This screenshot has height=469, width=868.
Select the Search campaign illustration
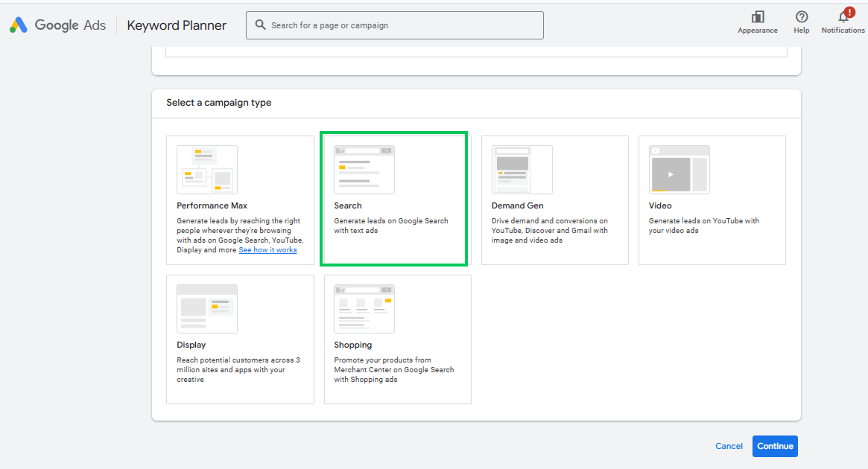click(364, 169)
